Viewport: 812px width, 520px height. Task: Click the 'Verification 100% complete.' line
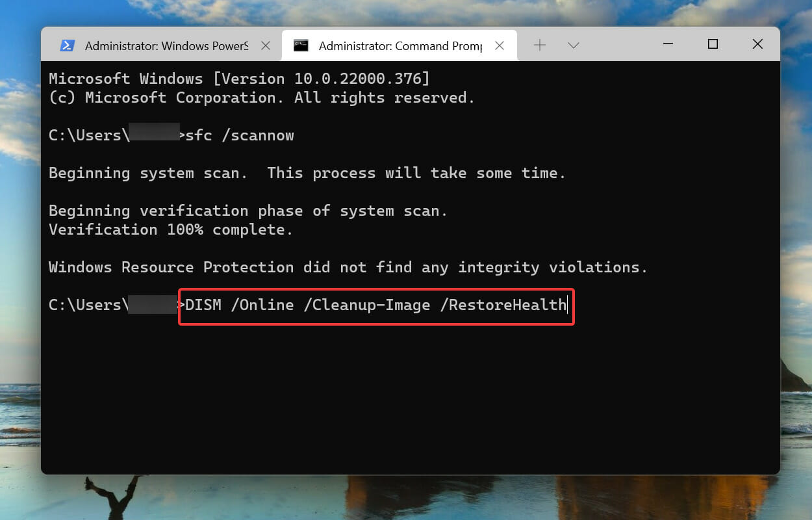click(171, 229)
